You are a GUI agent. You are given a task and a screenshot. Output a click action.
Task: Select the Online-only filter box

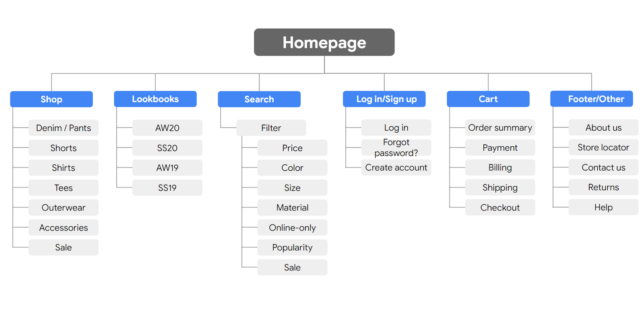pos(292,228)
